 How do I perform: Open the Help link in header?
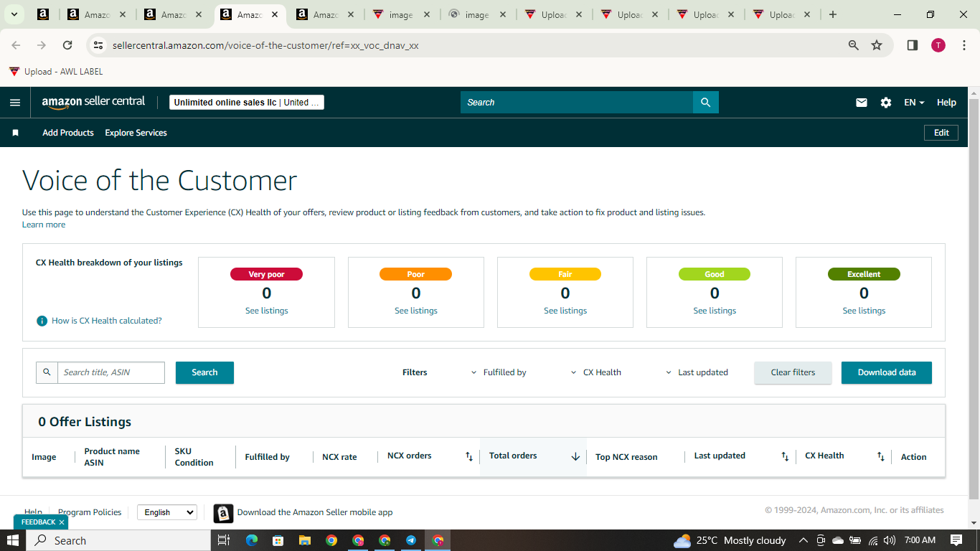point(946,103)
